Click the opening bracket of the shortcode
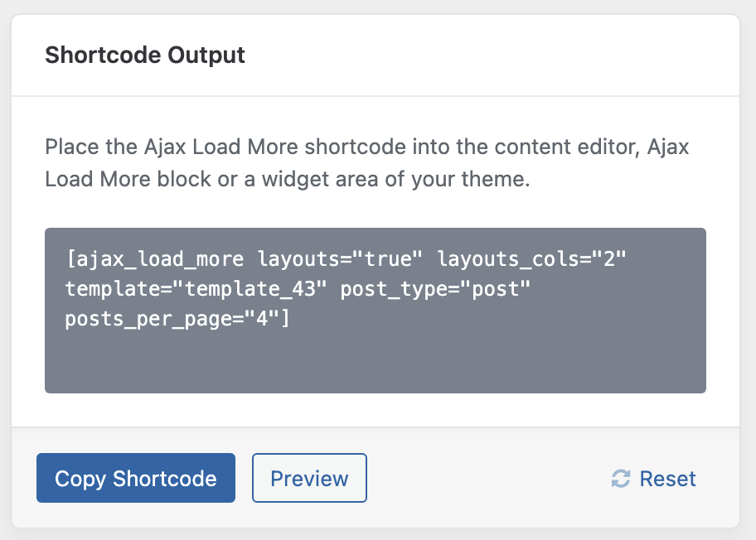The height and width of the screenshot is (540, 756). point(70,259)
